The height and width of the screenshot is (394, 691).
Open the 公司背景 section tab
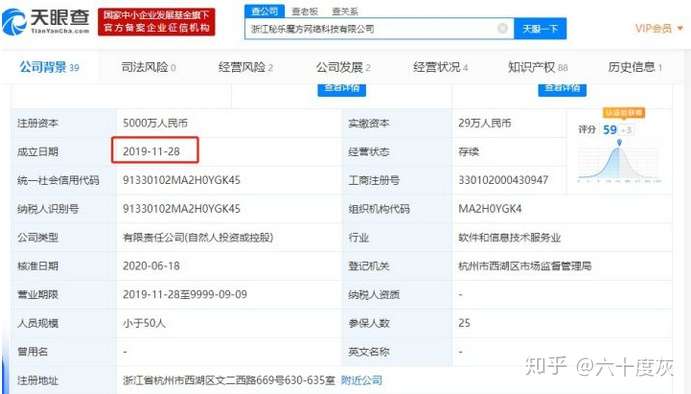tap(49, 67)
